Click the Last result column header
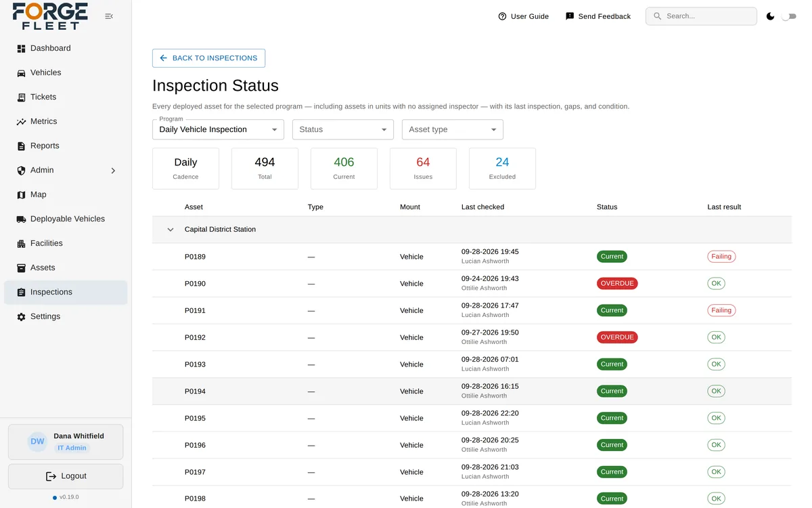 click(724, 207)
